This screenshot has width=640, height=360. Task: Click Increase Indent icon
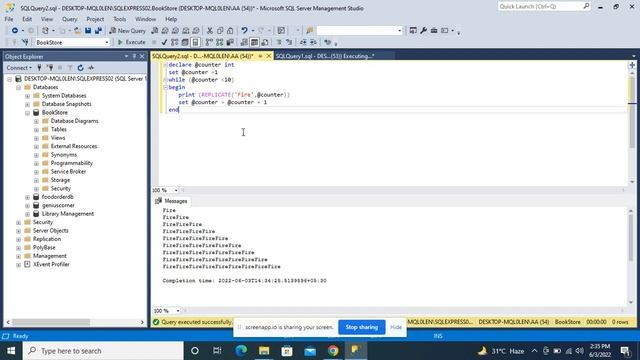click(313, 42)
